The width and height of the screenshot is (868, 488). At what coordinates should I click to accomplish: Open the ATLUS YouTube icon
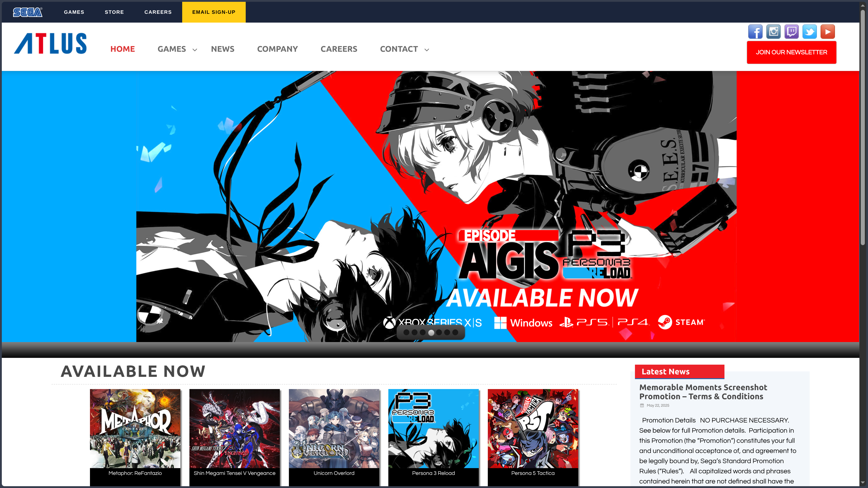click(x=828, y=32)
